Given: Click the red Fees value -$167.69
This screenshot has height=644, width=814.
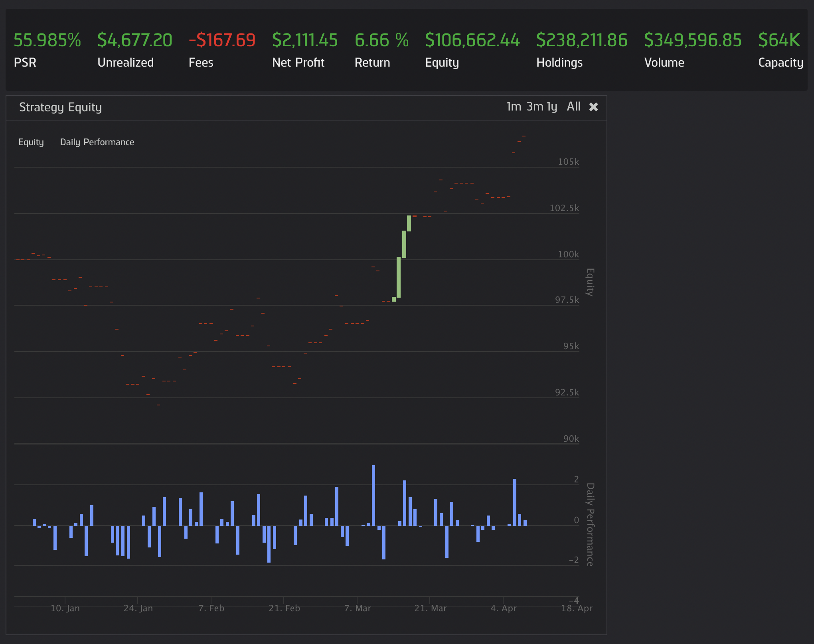Looking at the screenshot, I should coord(222,40).
